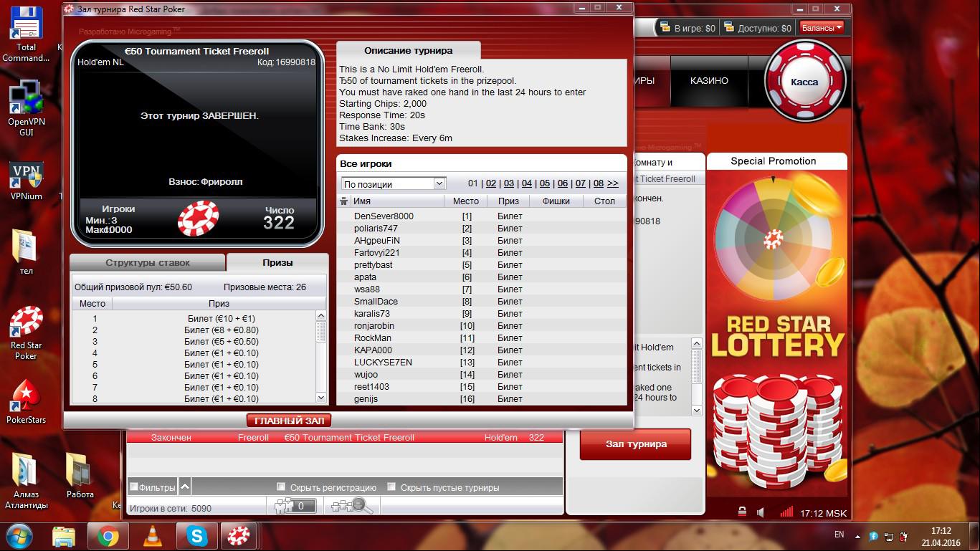The width and height of the screenshot is (980, 551).
Task: Select the Описание турнира tab
Action: click(409, 51)
